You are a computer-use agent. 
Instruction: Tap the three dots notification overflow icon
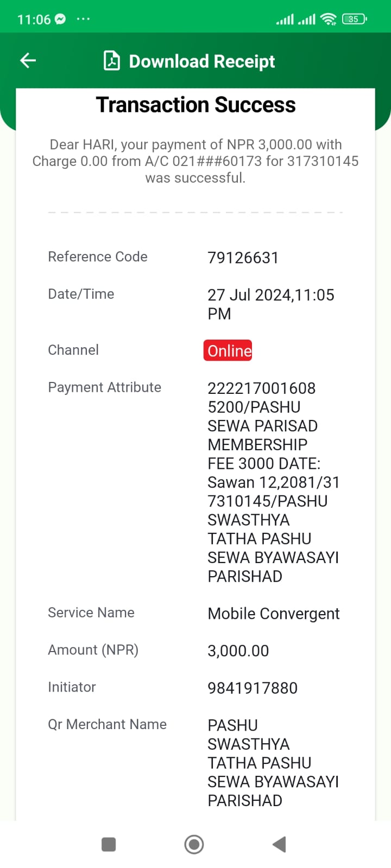pyautogui.click(x=83, y=19)
